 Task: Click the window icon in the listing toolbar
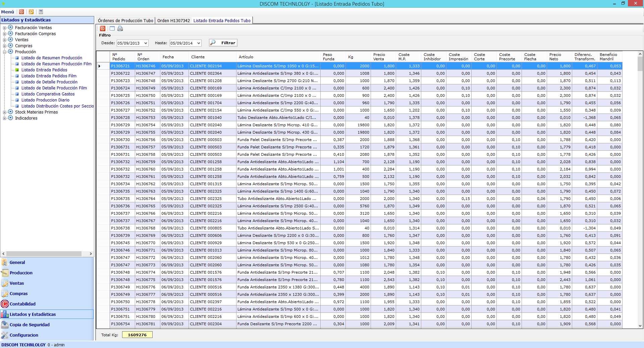112,29
